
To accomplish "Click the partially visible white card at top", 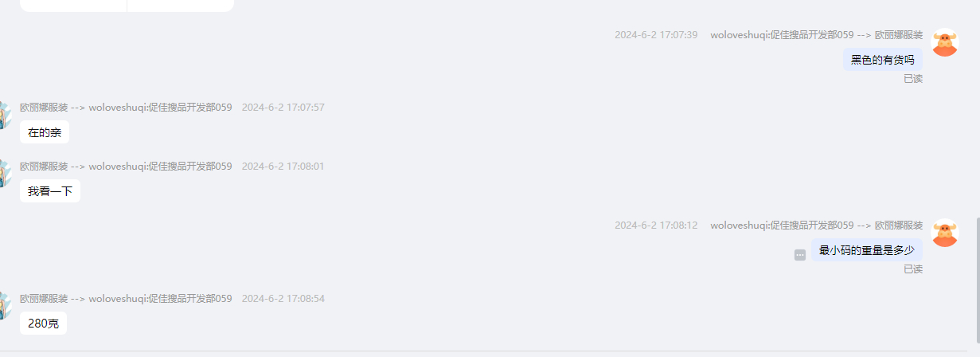I will pos(127,6).
